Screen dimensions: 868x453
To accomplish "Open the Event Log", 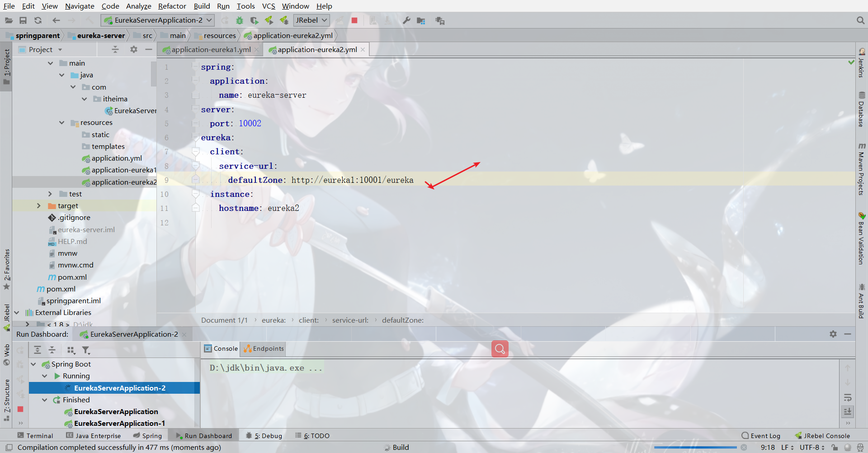I will click(x=761, y=436).
